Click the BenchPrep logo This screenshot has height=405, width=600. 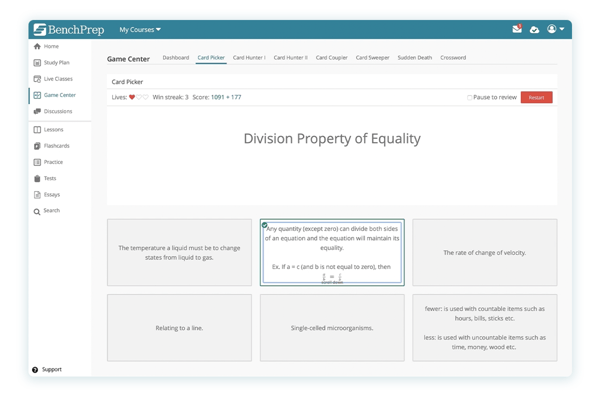pos(68,30)
